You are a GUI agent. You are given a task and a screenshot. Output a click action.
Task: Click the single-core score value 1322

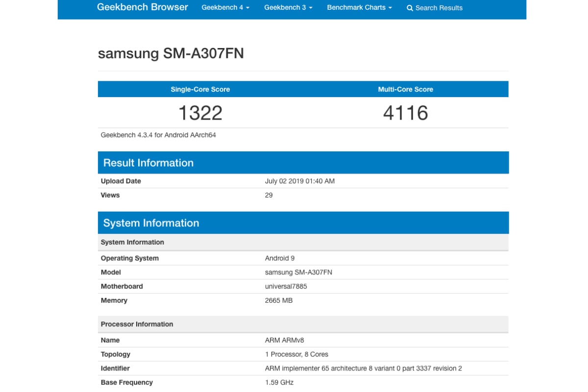(200, 113)
